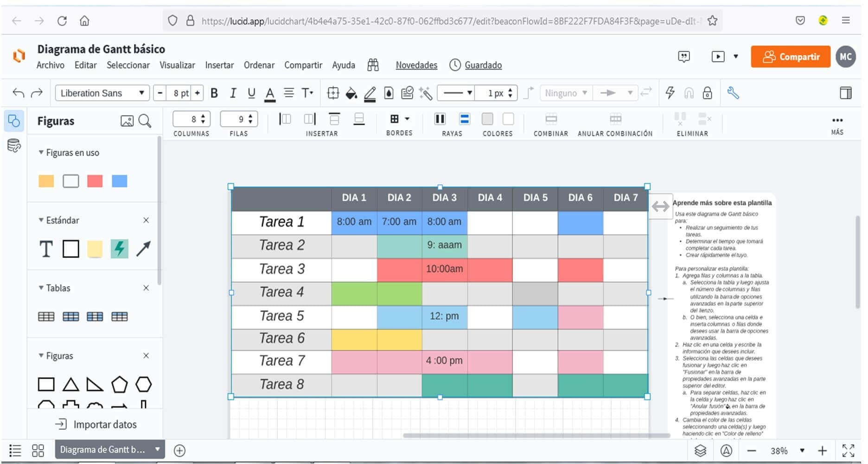Select the Text shape tool
This screenshot has height=464, width=868.
pos(46,249)
